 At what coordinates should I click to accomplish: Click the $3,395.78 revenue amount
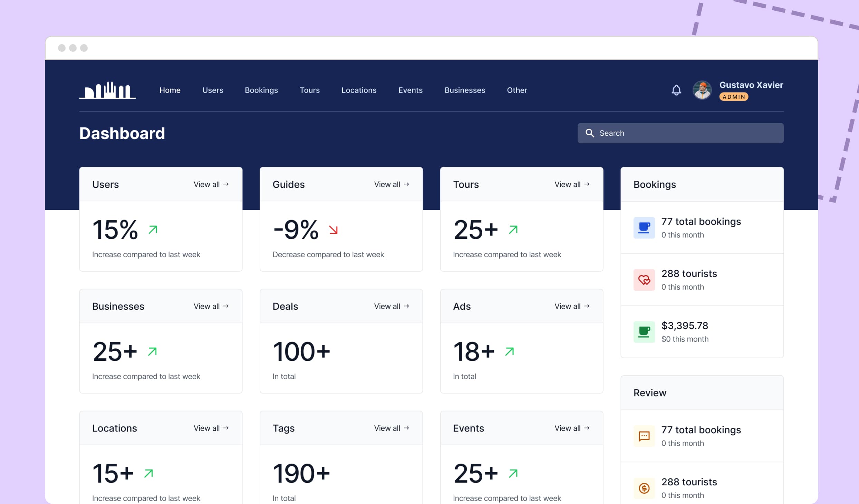(x=685, y=326)
